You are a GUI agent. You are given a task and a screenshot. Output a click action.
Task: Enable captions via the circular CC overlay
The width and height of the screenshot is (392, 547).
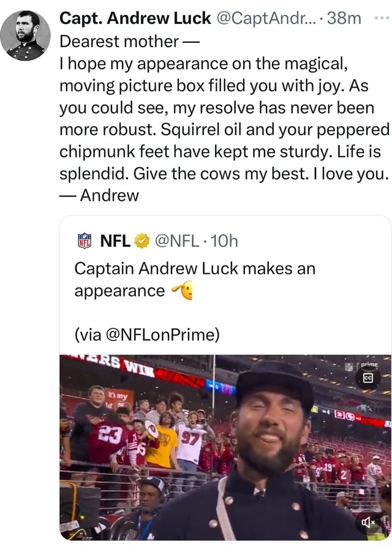368,377
